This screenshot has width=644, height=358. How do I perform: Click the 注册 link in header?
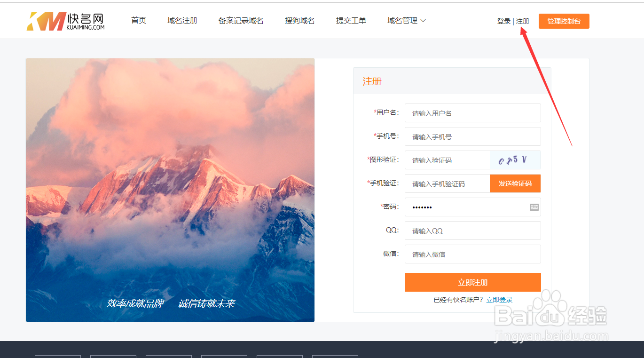[x=523, y=21]
